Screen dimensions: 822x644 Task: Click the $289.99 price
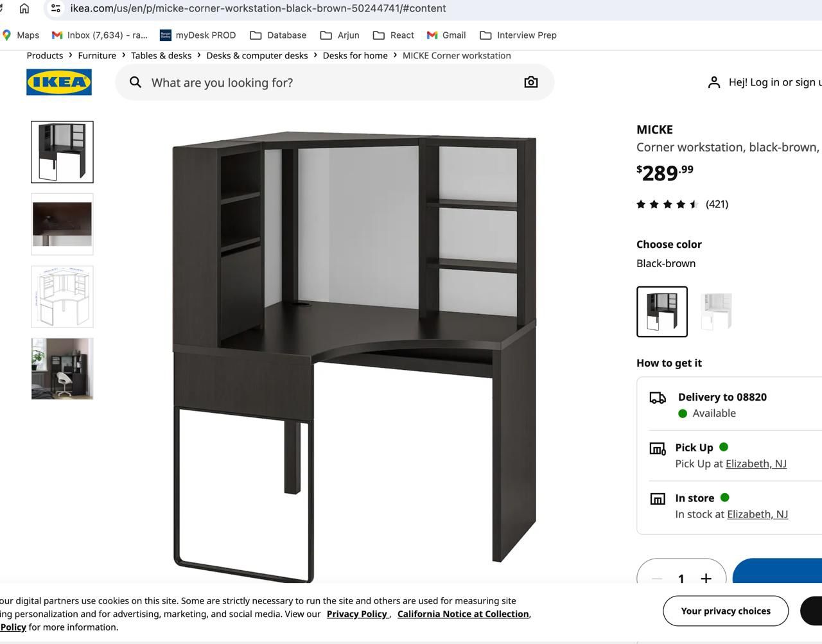(x=665, y=172)
